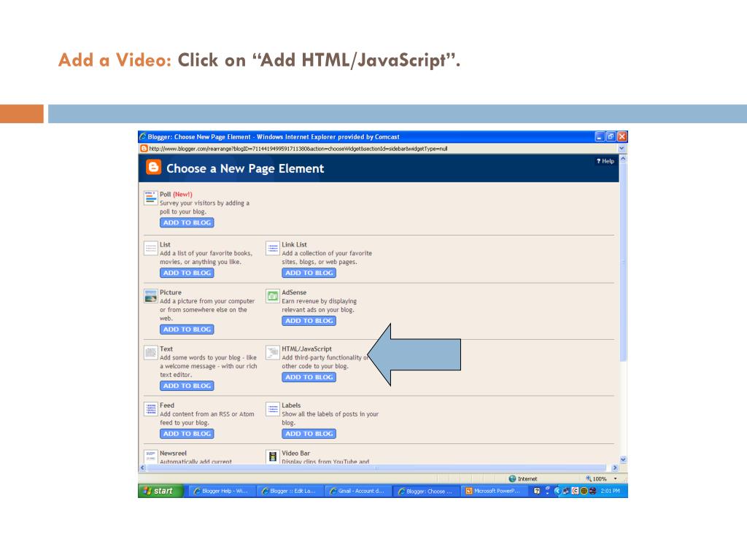Add Picture element to blog
Screen dimensions: 747x560
point(187,329)
